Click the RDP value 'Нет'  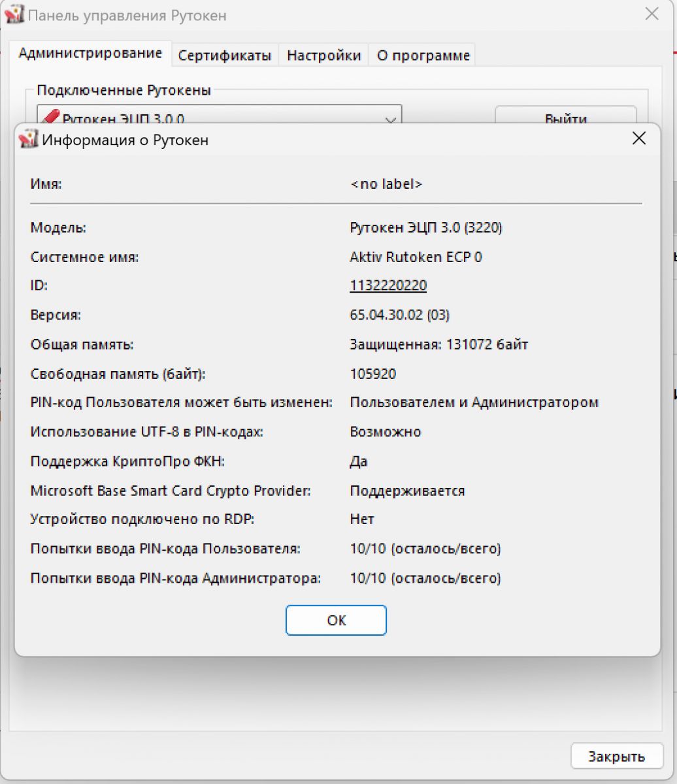tap(362, 519)
